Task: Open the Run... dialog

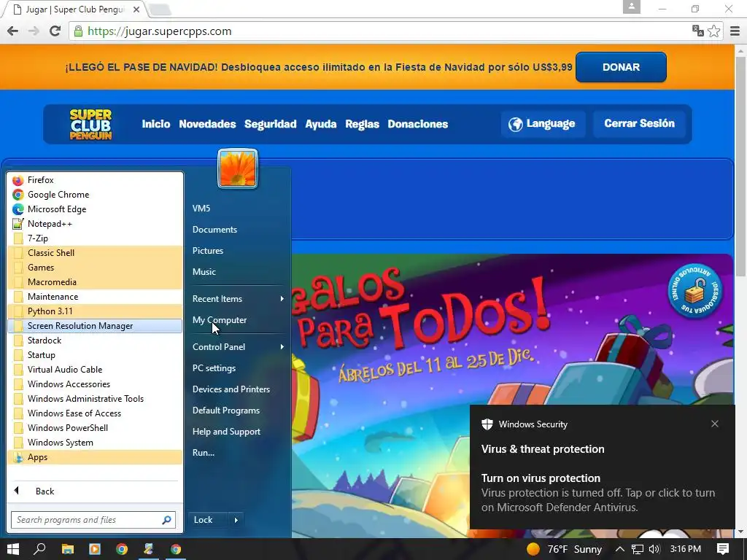Action: [x=204, y=453]
